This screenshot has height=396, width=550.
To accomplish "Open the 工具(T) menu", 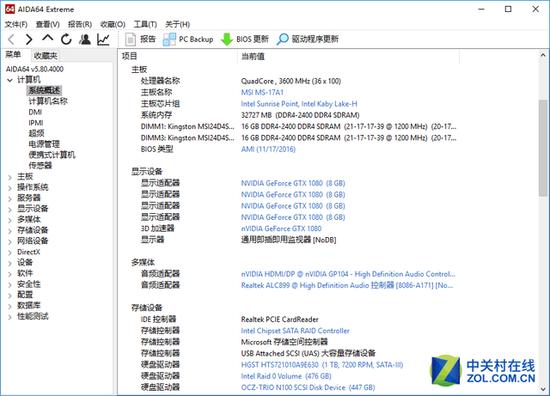I will pyautogui.click(x=145, y=24).
